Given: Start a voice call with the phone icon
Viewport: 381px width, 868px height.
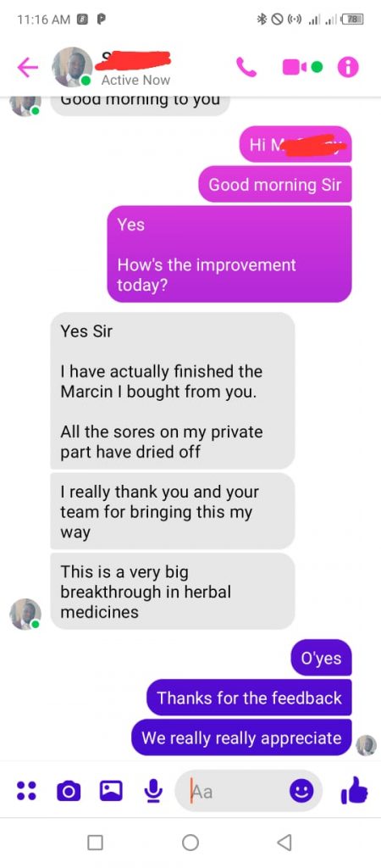Looking at the screenshot, I should click(x=246, y=68).
